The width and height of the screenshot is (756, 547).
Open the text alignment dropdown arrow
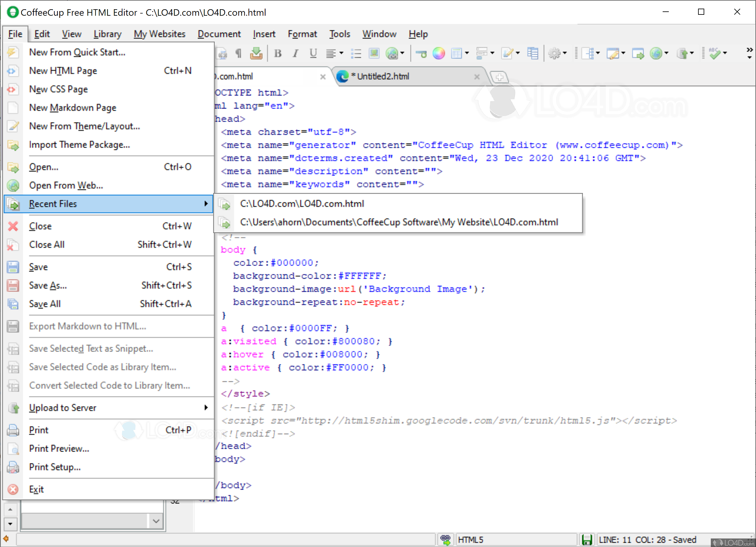[341, 53]
